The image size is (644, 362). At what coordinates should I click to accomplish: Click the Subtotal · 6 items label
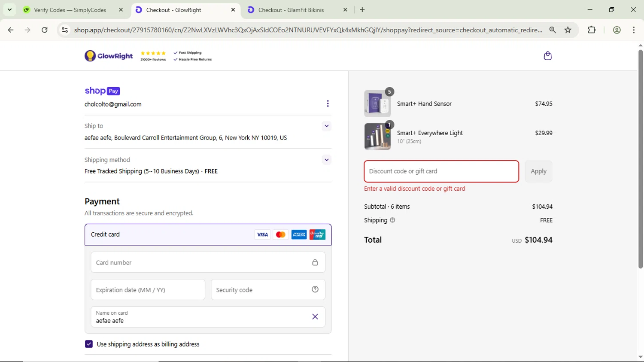pos(387,207)
